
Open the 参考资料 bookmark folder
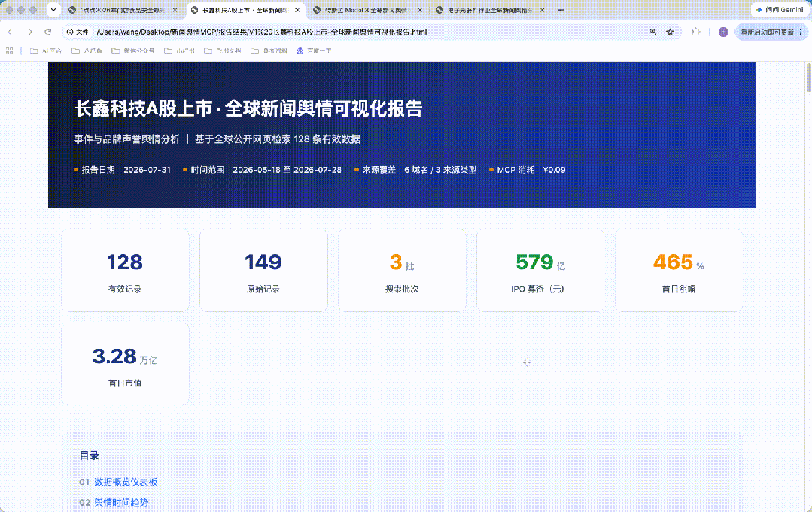[269, 50]
